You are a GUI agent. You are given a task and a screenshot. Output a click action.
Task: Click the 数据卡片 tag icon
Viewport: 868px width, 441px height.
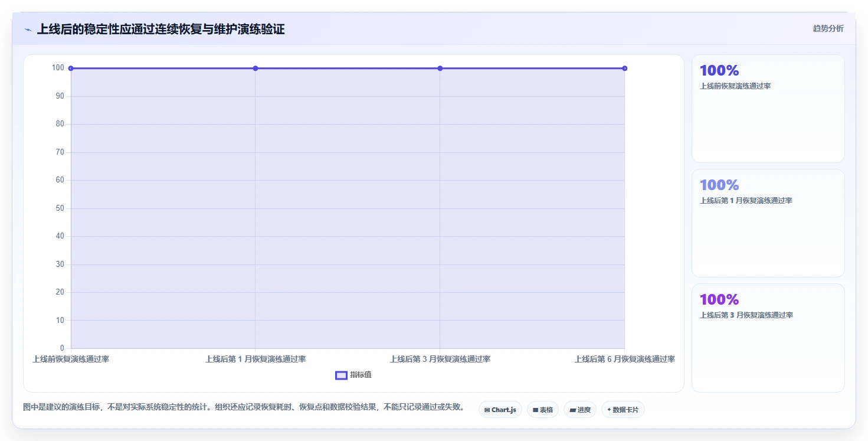point(609,410)
